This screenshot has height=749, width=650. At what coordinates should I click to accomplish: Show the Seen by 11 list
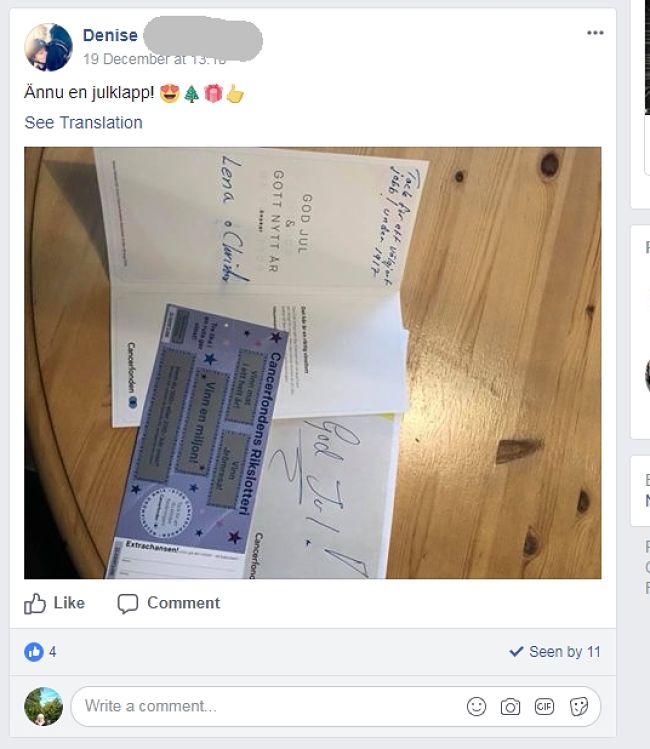tap(555, 652)
